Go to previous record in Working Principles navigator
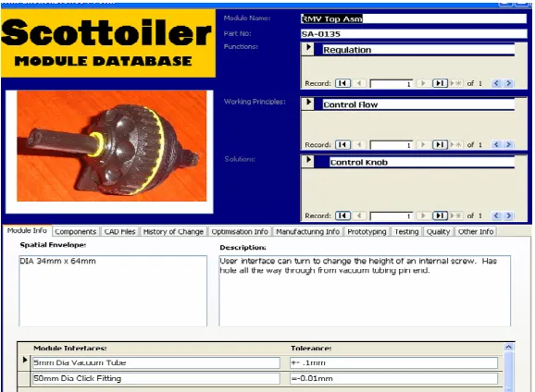Image resolution: width=535 pixels, height=392 pixels. [x=359, y=145]
